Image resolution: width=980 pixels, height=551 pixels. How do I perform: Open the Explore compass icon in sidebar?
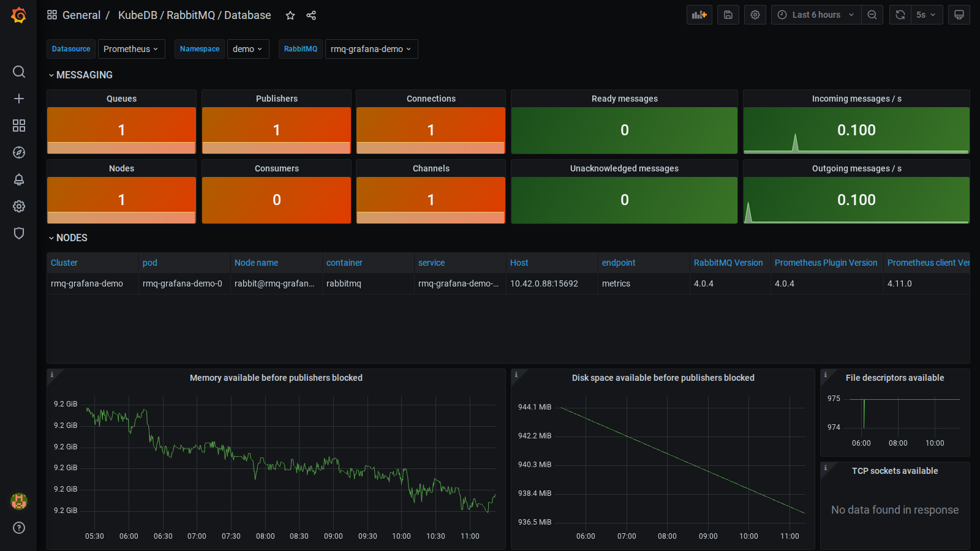pos(19,152)
